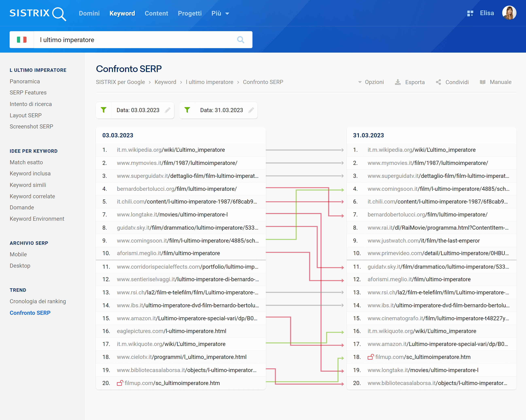The image size is (526, 420).
Task: Select Mobile under ARCHIVIO SERP
Action: 18,254
